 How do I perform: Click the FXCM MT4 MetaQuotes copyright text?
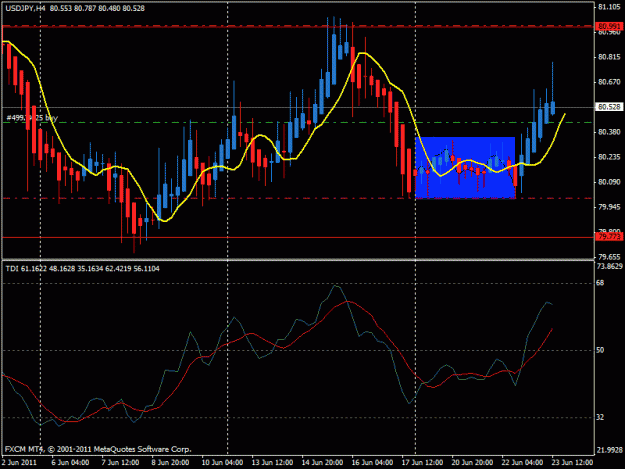pyautogui.click(x=98, y=449)
